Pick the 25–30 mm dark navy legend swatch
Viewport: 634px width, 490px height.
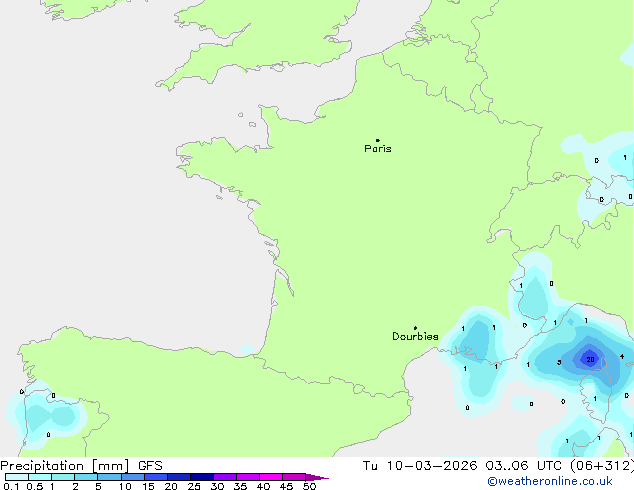202,477
